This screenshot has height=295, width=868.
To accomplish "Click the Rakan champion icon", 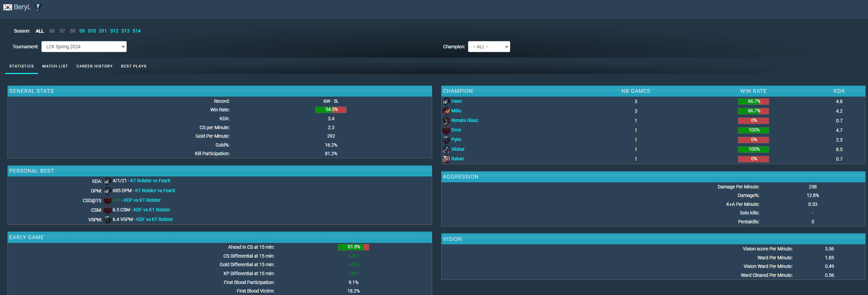I will pos(446,159).
